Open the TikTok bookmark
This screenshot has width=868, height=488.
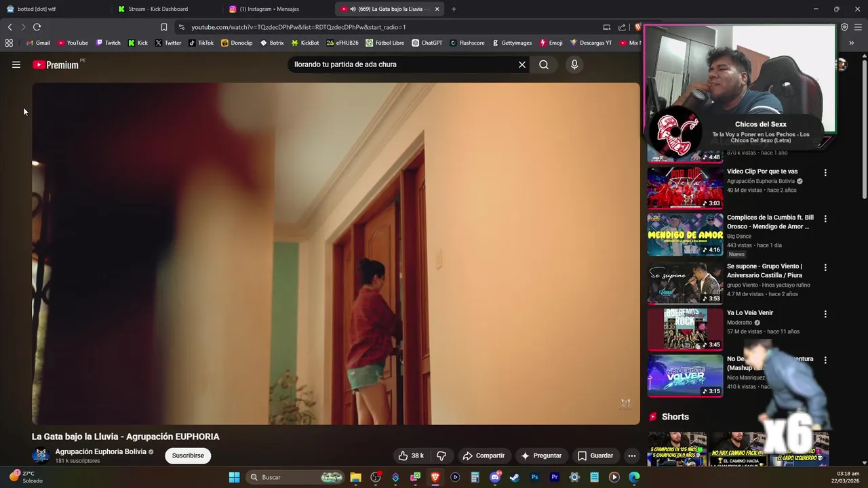coord(201,43)
